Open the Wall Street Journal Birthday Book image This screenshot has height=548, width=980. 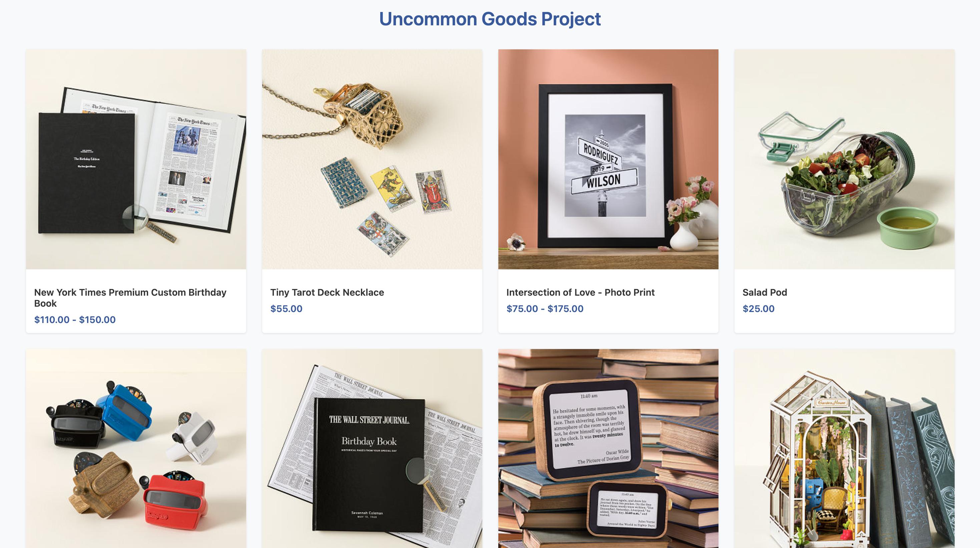(x=372, y=448)
